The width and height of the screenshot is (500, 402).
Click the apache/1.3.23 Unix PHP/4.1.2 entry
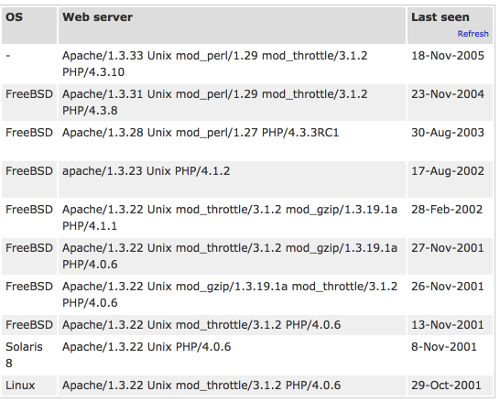[146, 171]
